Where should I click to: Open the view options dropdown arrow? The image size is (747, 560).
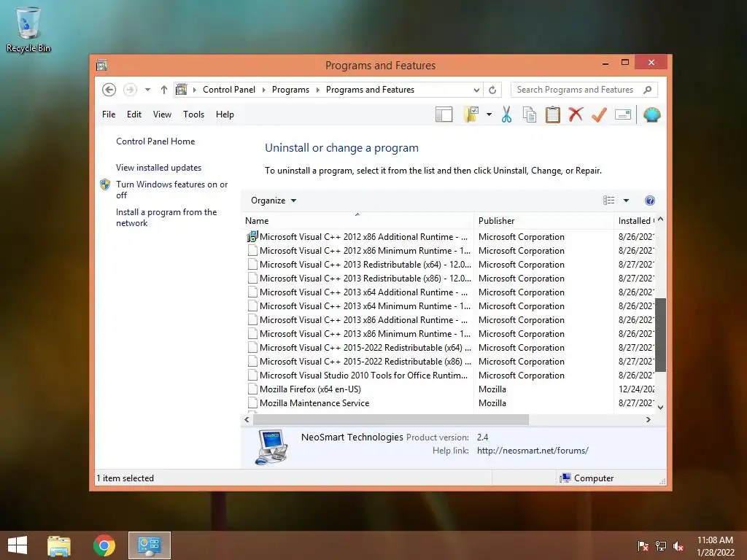coord(626,201)
